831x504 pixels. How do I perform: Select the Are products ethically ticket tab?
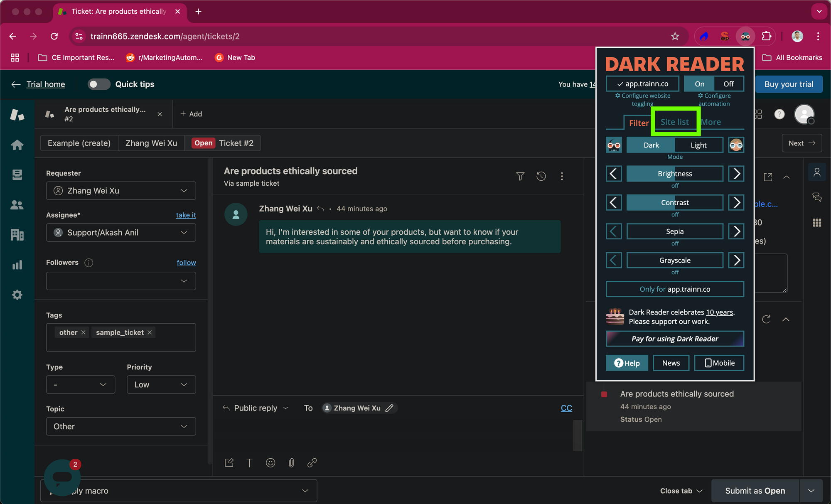click(x=104, y=114)
